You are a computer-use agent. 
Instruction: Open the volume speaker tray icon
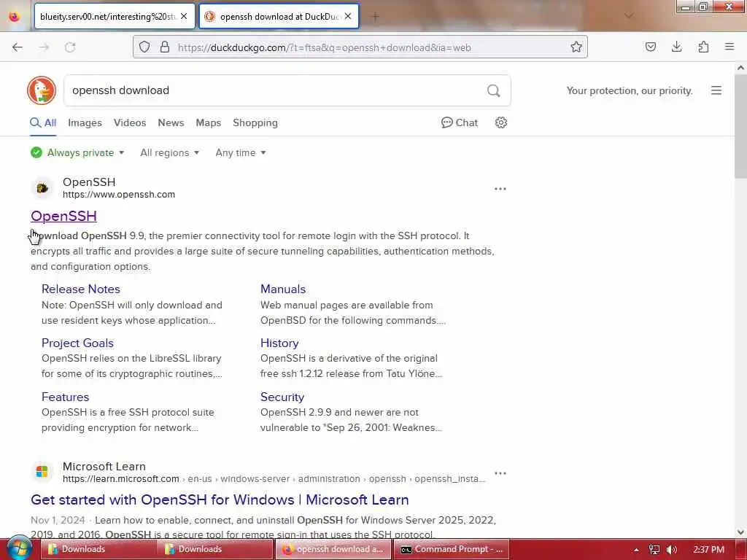[672, 550]
